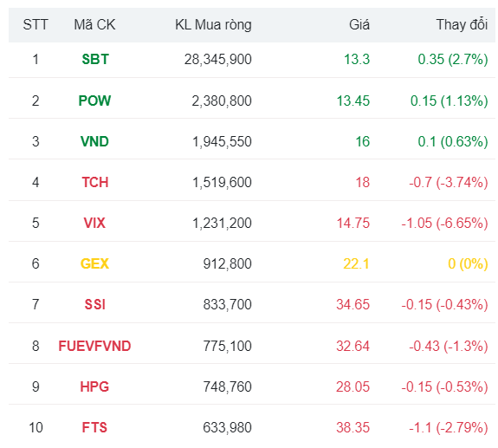Image resolution: width=498 pixels, height=448 pixels.
Task: Click the change value 0.35 (2.7%)
Action: (x=453, y=60)
